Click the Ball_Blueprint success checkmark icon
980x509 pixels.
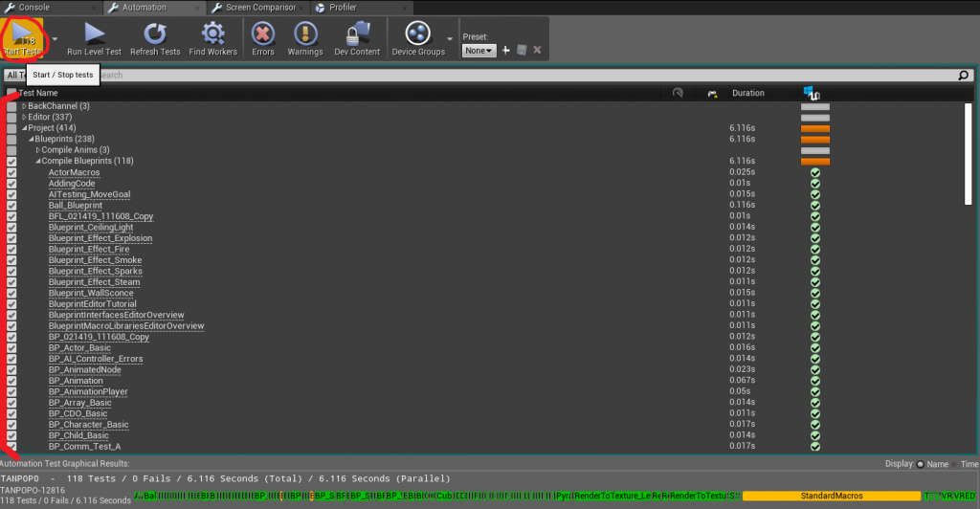tap(815, 206)
